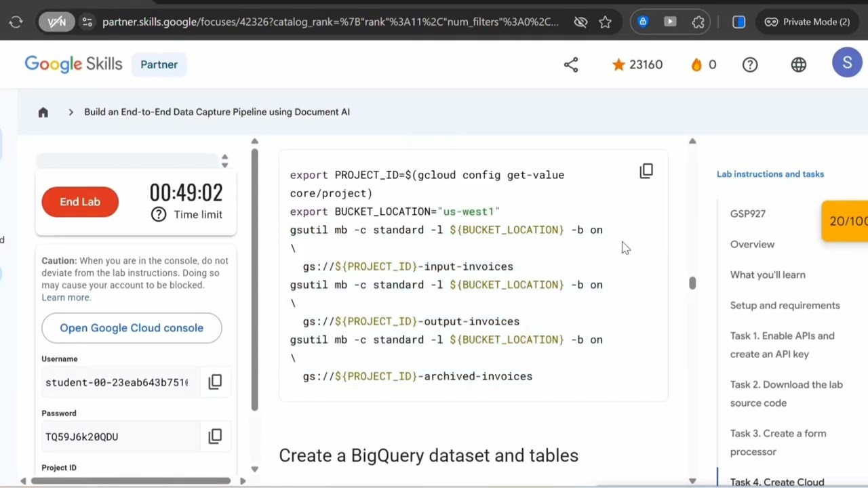Click the input-invoices bucket line

point(408,266)
